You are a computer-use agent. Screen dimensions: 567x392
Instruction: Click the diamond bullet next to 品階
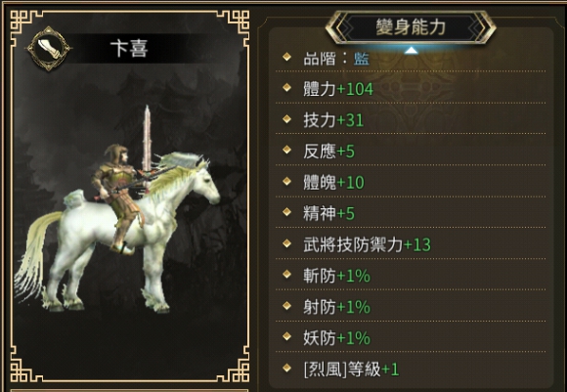pyautogui.click(x=287, y=57)
